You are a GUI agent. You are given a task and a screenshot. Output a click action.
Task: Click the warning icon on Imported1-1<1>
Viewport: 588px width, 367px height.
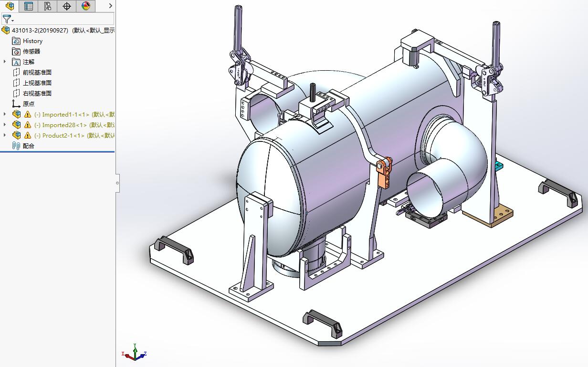pos(28,115)
